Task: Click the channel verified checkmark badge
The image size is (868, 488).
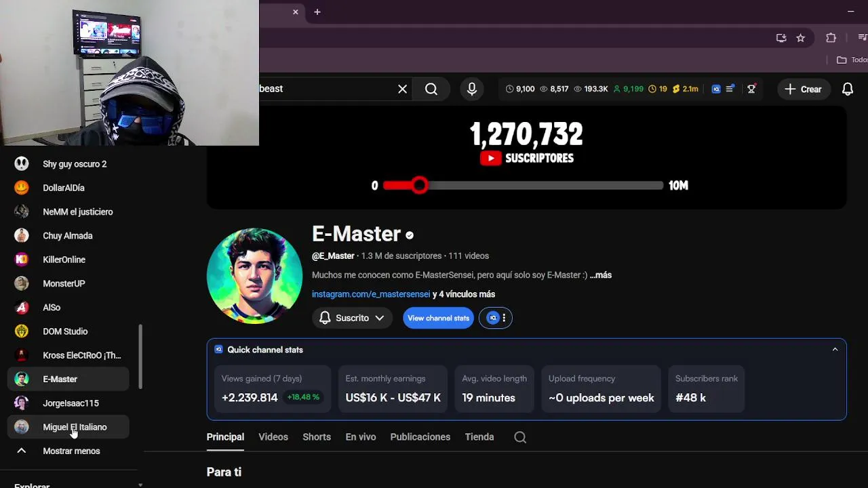Action: [410, 235]
